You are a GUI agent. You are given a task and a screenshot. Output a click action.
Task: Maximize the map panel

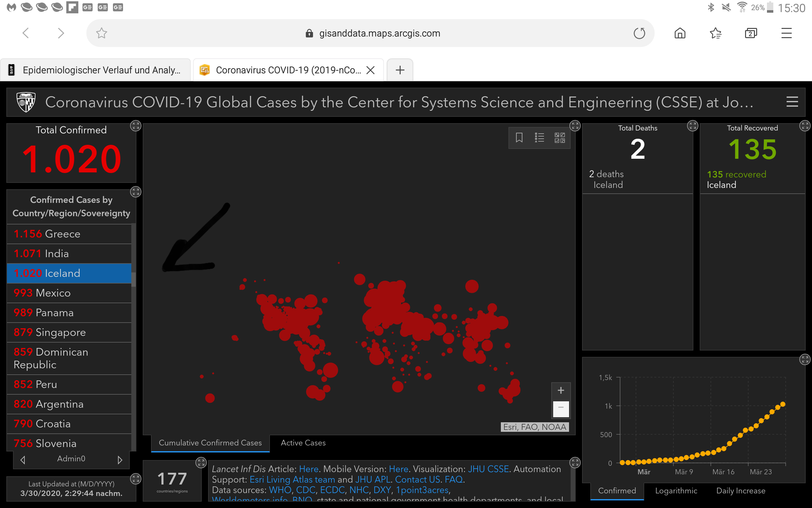(575, 126)
